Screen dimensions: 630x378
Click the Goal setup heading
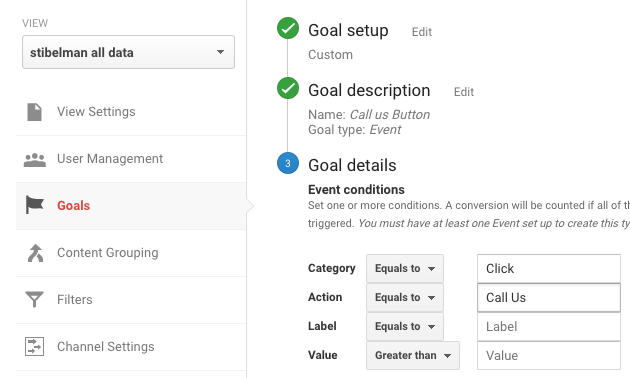pos(348,31)
